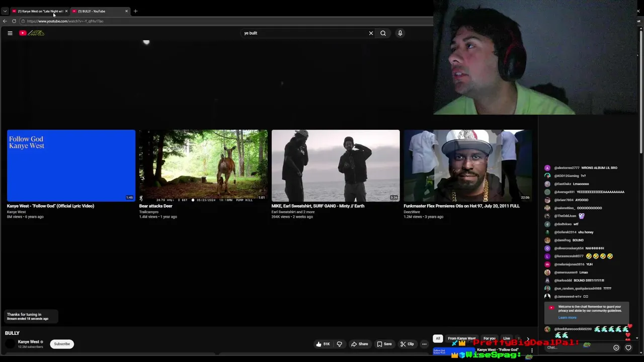This screenshot has height=362, width=644.
Task: Select the For you chip
Action: coord(490,338)
